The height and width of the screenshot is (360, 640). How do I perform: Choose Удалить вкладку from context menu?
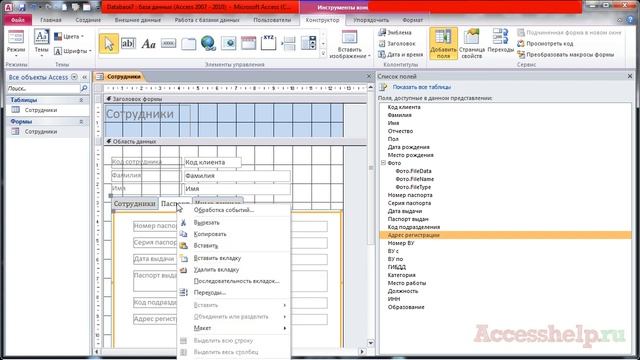pyautogui.click(x=233, y=269)
